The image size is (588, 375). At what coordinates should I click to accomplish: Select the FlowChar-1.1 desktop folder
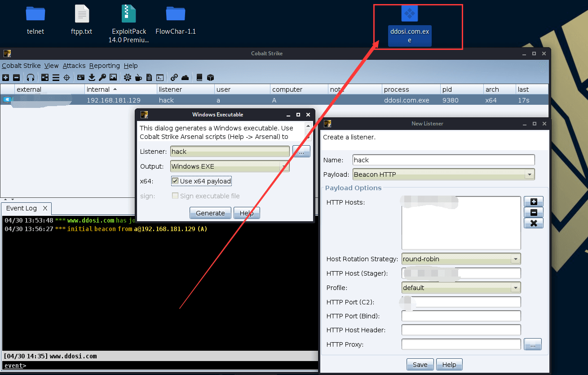click(176, 20)
